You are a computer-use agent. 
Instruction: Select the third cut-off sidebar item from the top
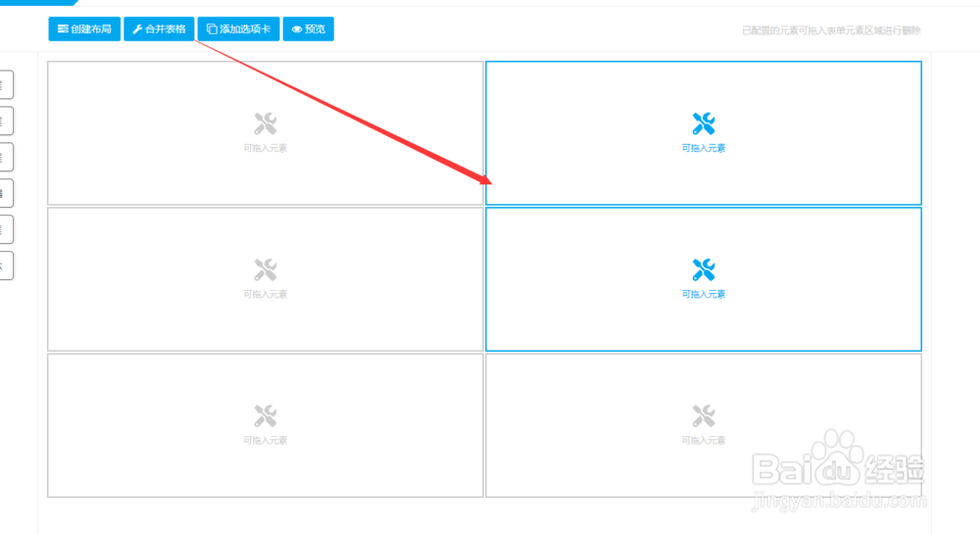coord(6,157)
